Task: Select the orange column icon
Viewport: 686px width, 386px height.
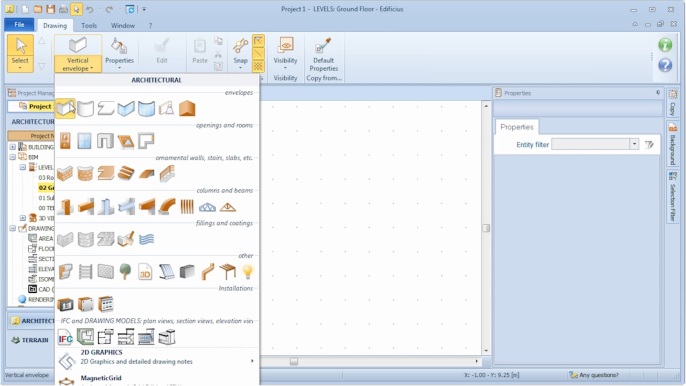Action: click(65, 207)
